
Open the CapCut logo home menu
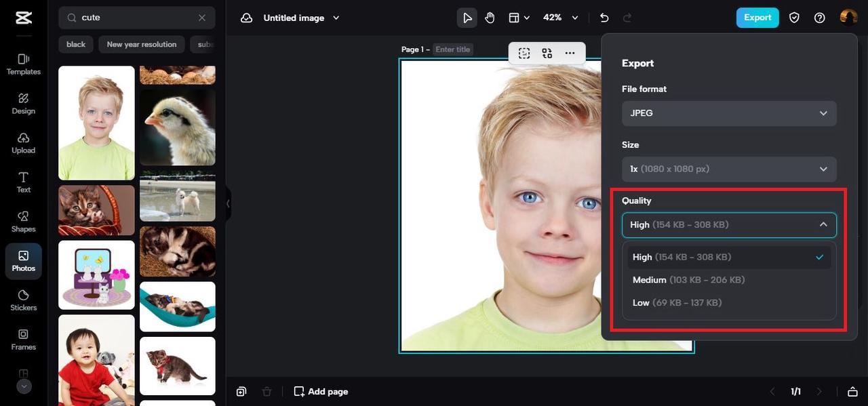(x=24, y=18)
